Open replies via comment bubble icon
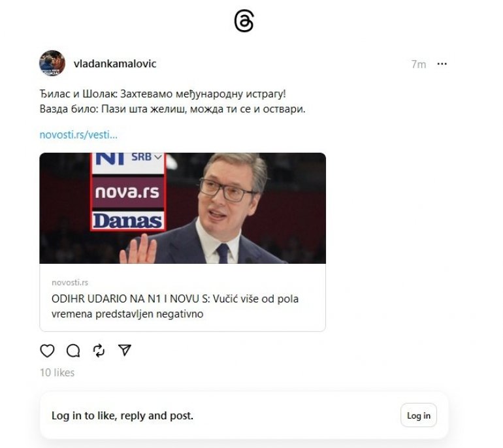Screen dimensions: 503x448 tap(73, 351)
